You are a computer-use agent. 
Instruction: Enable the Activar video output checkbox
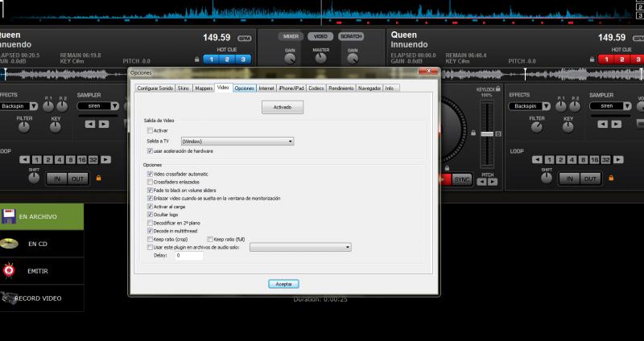click(x=150, y=129)
